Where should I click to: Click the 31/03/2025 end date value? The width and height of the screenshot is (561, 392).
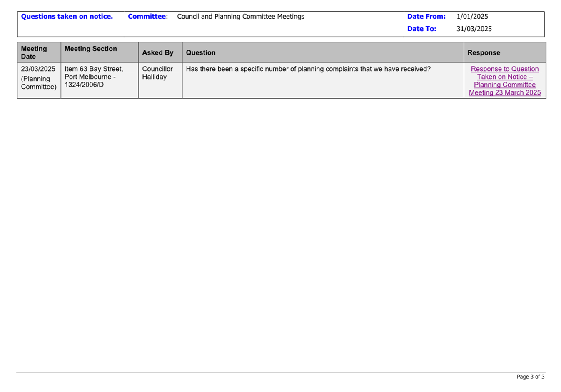click(x=474, y=29)
